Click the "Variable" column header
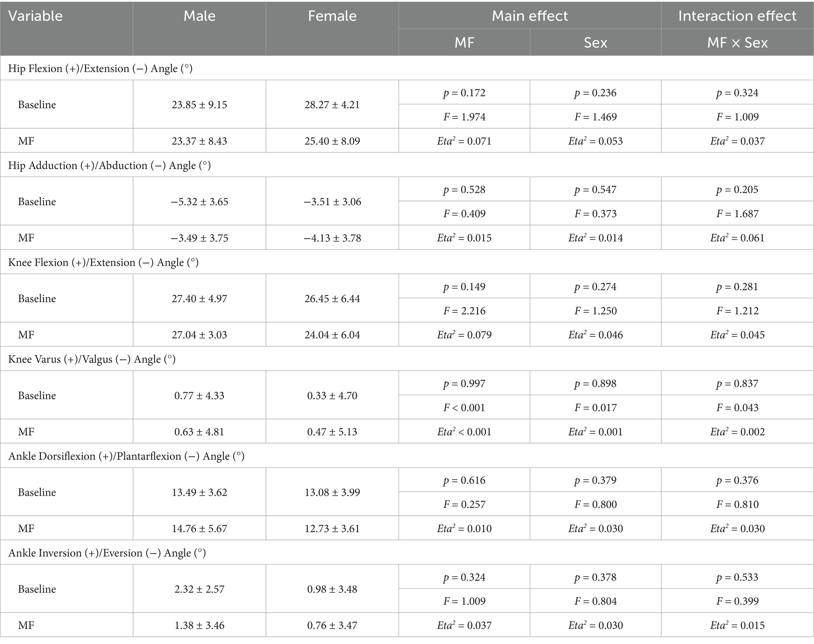 pos(35,16)
